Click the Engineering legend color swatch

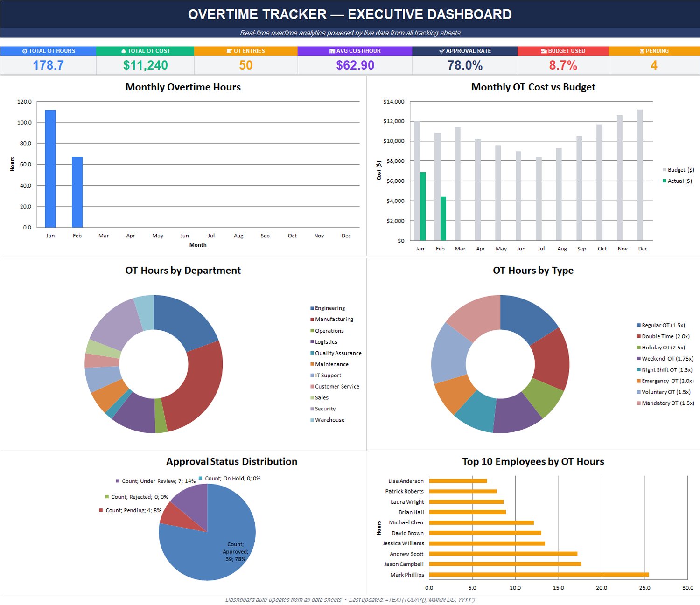click(x=312, y=308)
